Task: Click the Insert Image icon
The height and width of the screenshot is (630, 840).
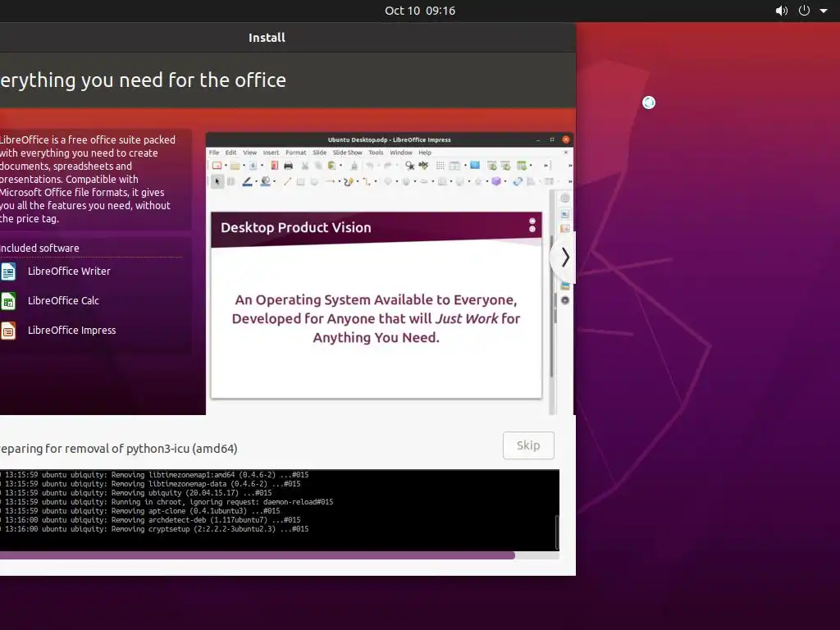Action: (475, 165)
